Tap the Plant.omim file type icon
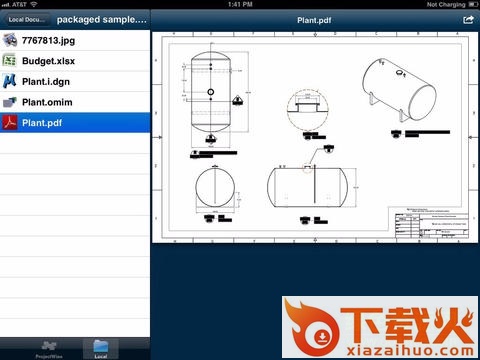This screenshot has width=480, height=360. click(x=10, y=102)
